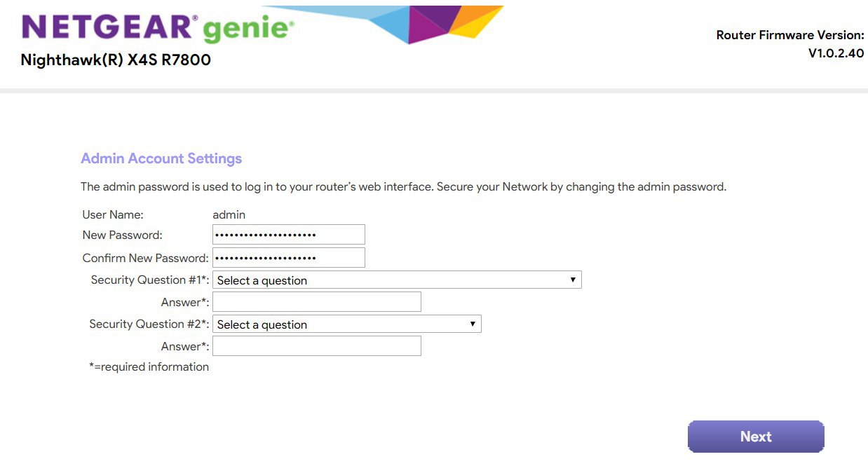Click the Security Question #1 label
The height and width of the screenshot is (466, 868).
pos(149,280)
